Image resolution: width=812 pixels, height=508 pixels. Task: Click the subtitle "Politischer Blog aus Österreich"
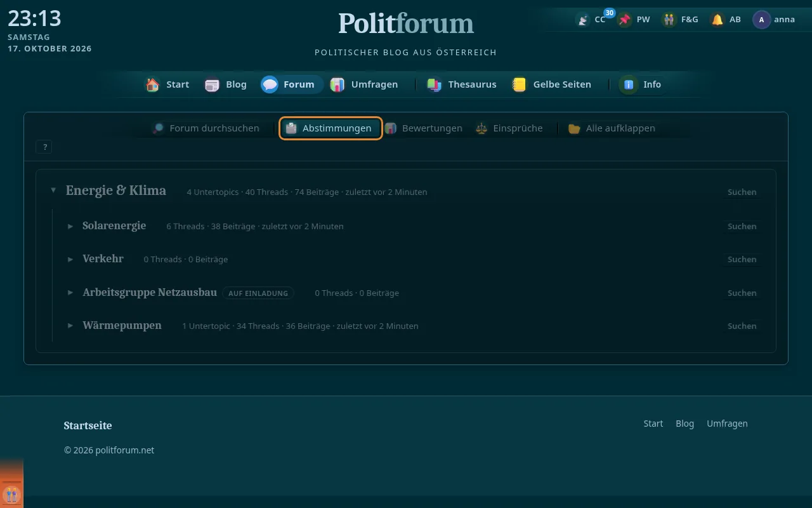[x=406, y=52]
